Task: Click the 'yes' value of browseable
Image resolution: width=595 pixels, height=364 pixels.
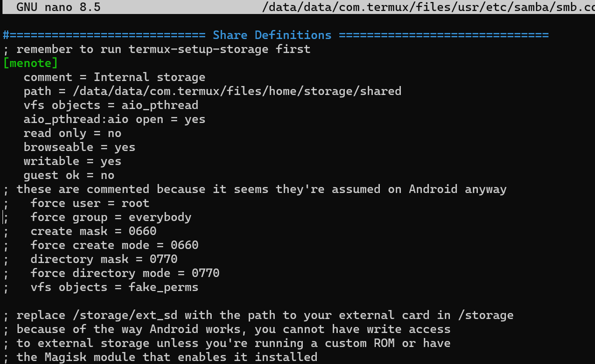Action: point(125,147)
